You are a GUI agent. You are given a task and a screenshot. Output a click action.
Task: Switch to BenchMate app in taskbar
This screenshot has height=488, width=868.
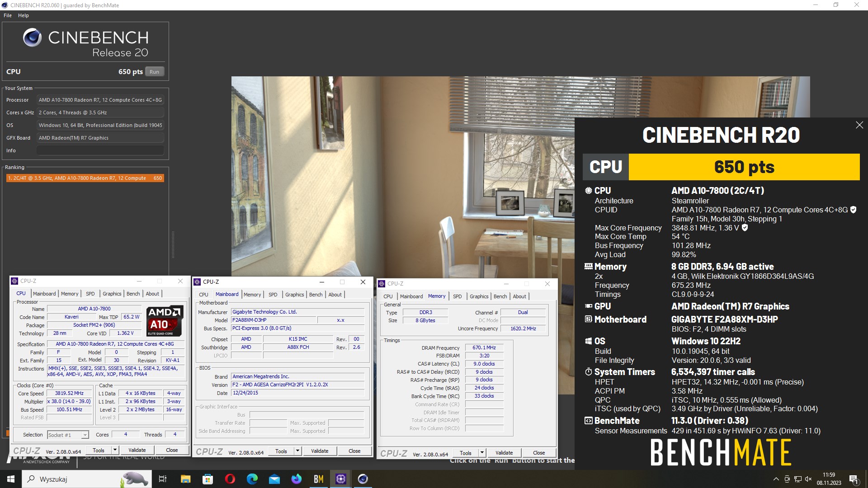[x=319, y=479]
